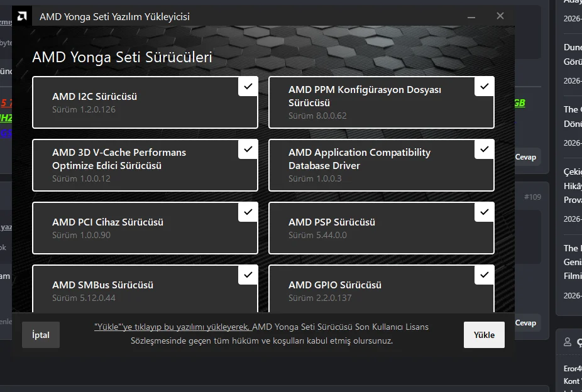
Task: Click the Cevap reply button near post #109
Action: coord(525,157)
